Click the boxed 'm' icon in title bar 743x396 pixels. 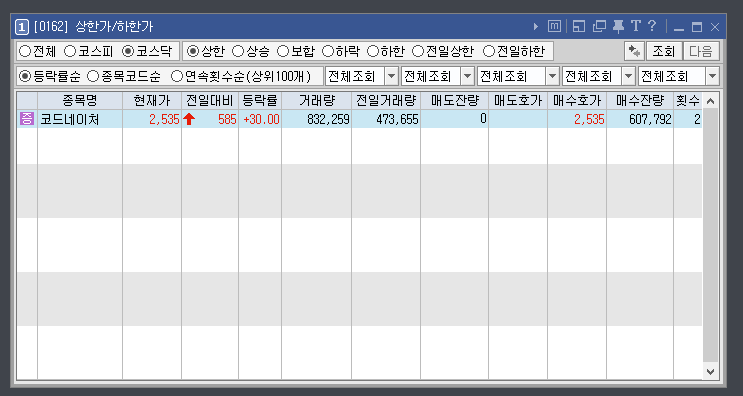coord(554,27)
